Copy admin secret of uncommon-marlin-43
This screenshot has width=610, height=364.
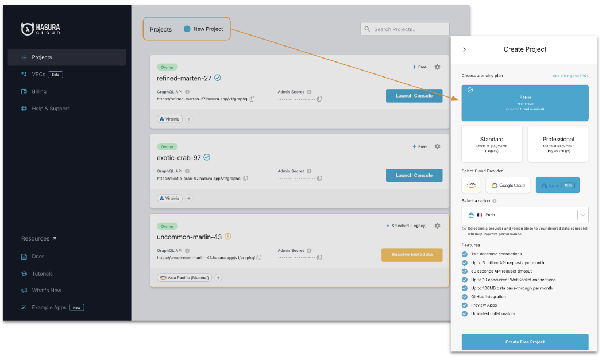319,258
